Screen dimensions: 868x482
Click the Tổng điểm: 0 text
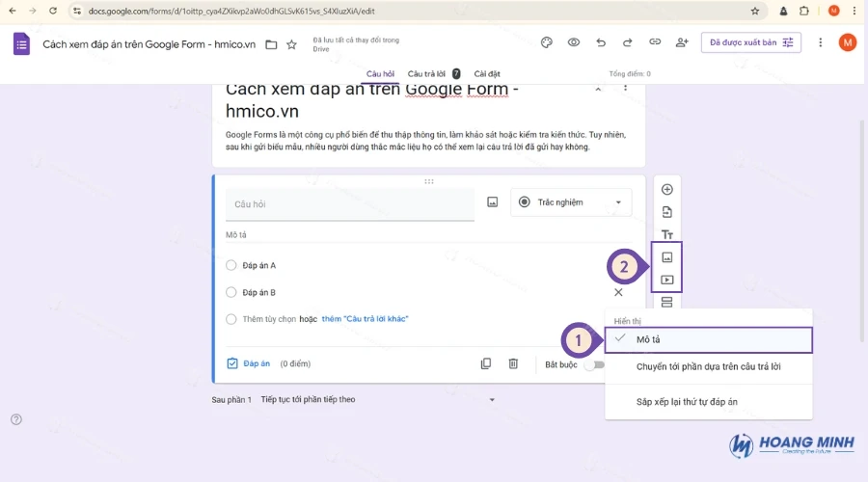click(x=630, y=74)
